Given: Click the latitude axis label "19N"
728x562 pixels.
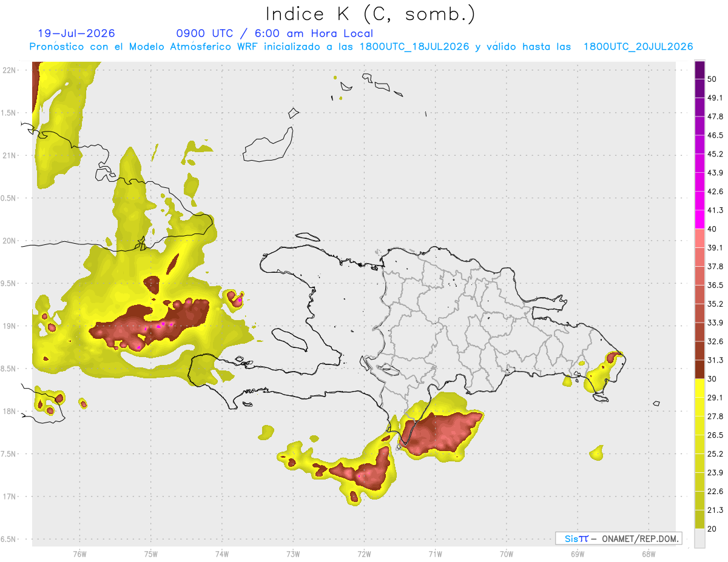Looking at the screenshot, I should [x=9, y=326].
